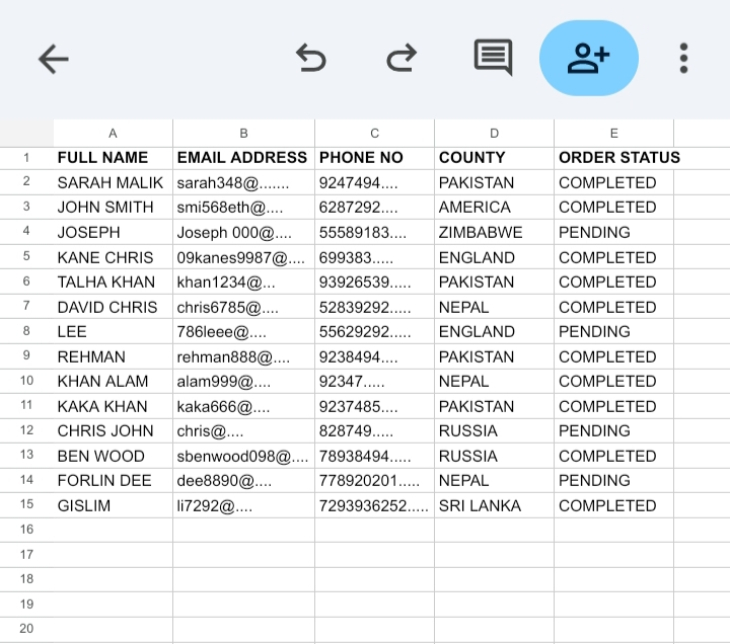Image resolution: width=730 pixels, height=644 pixels.
Task: Click the SRI LANKA country cell
Action: (x=480, y=506)
